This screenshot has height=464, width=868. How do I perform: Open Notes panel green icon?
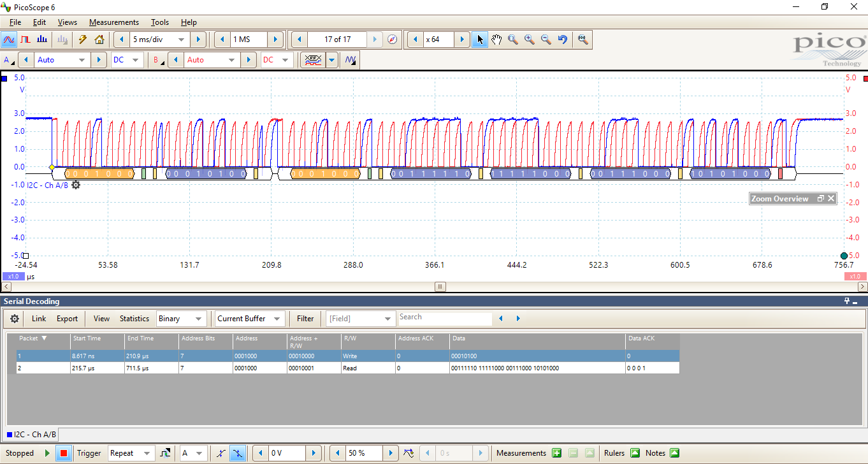click(x=675, y=453)
